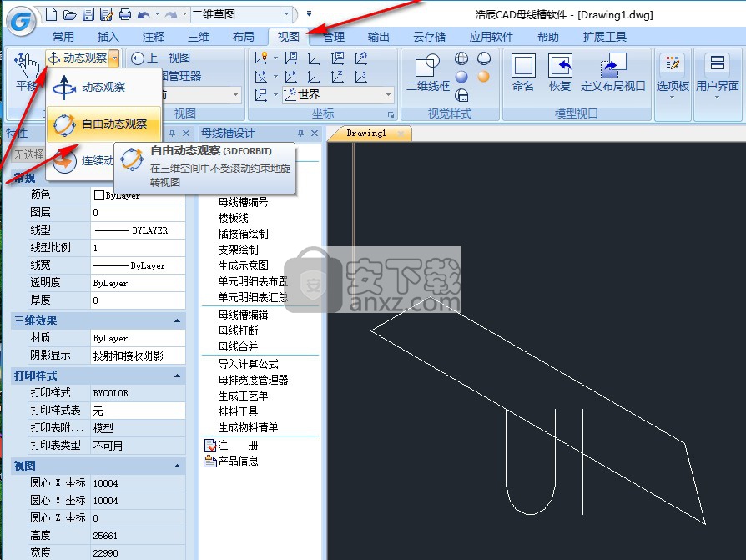Open the 扩展工具 ribbon tab

coord(605,37)
